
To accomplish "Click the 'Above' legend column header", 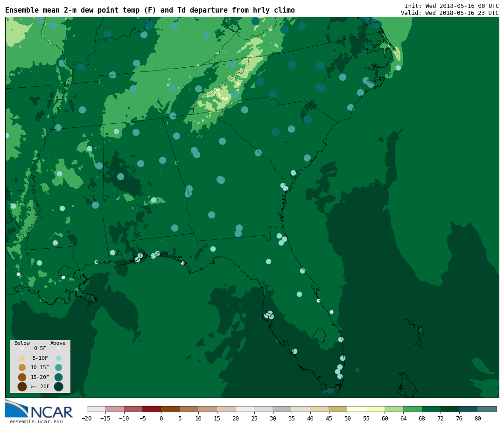I will click(58, 343).
